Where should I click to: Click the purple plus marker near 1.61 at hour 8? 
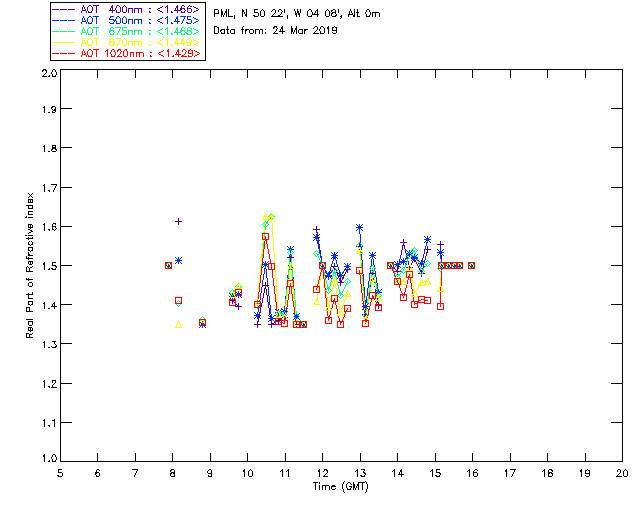click(x=178, y=221)
